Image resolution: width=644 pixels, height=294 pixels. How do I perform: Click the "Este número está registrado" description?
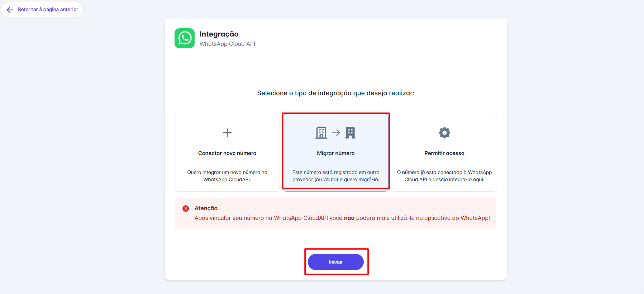pyautogui.click(x=336, y=176)
